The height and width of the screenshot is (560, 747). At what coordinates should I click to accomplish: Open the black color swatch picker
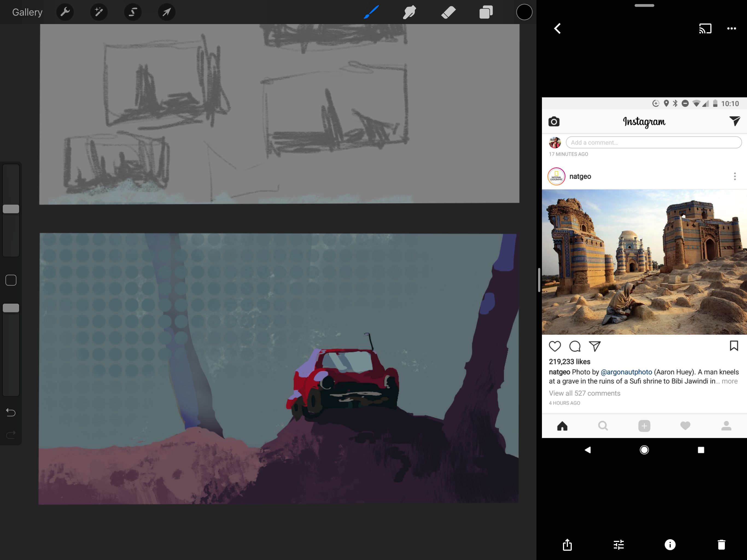524,13
